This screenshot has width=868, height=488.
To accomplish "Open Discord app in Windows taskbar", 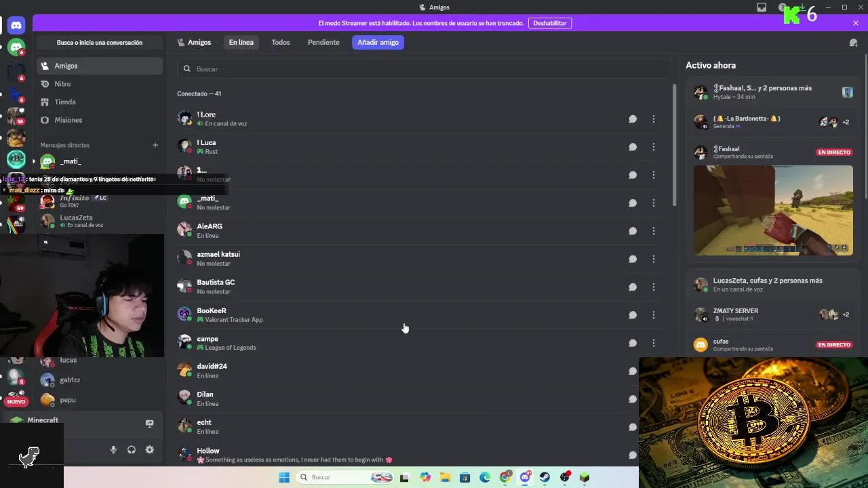I will 525,477.
